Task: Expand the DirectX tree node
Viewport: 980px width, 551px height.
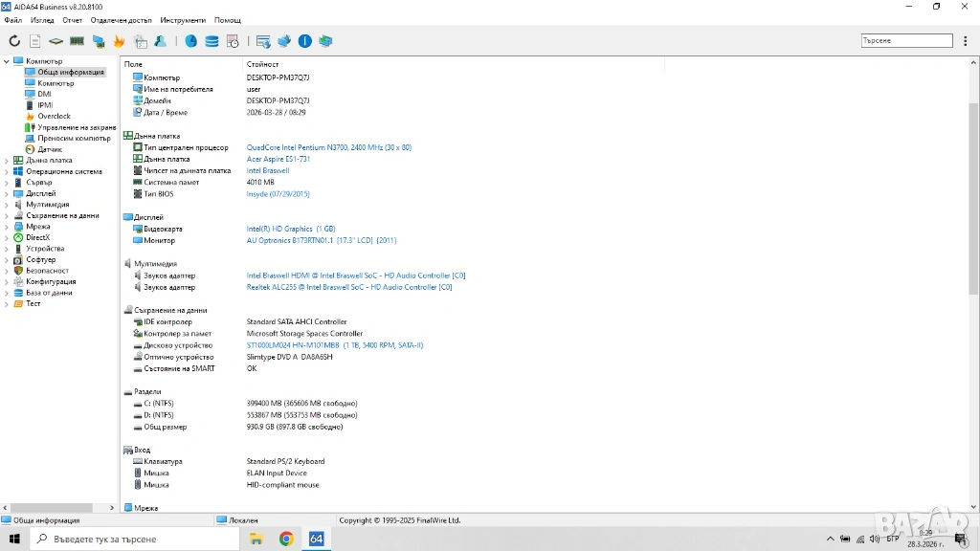Action: click(x=7, y=238)
